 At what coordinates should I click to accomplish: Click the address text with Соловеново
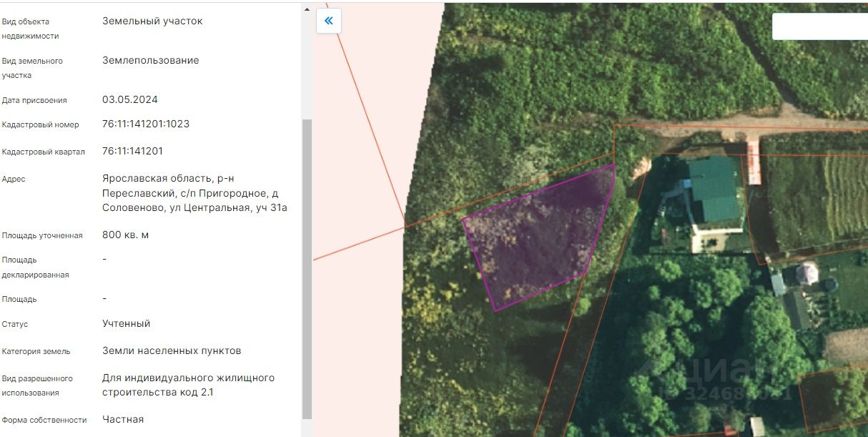[194, 194]
